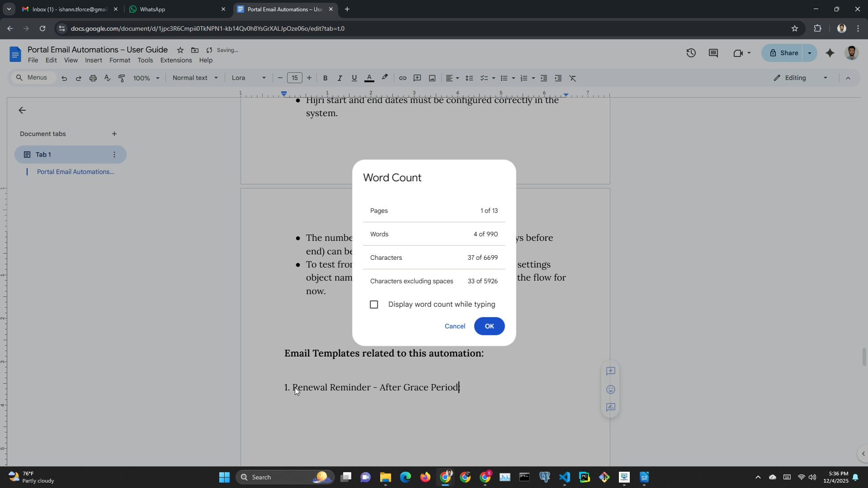The image size is (868, 488).
Task: Open the Print icon in toolbar
Action: coord(93,78)
